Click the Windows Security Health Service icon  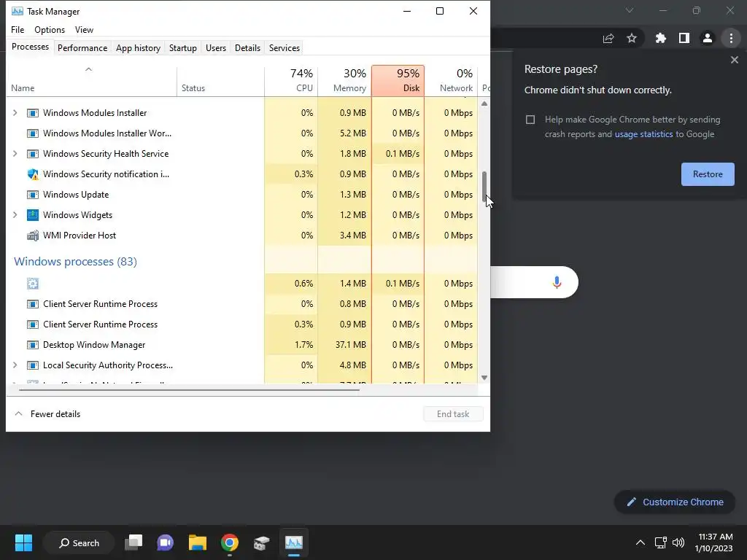click(32, 154)
